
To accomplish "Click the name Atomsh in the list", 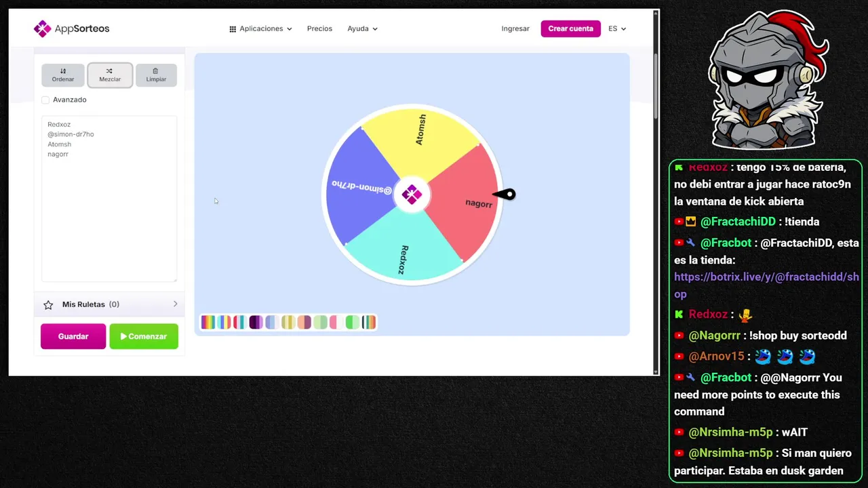I will click(x=59, y=144).
